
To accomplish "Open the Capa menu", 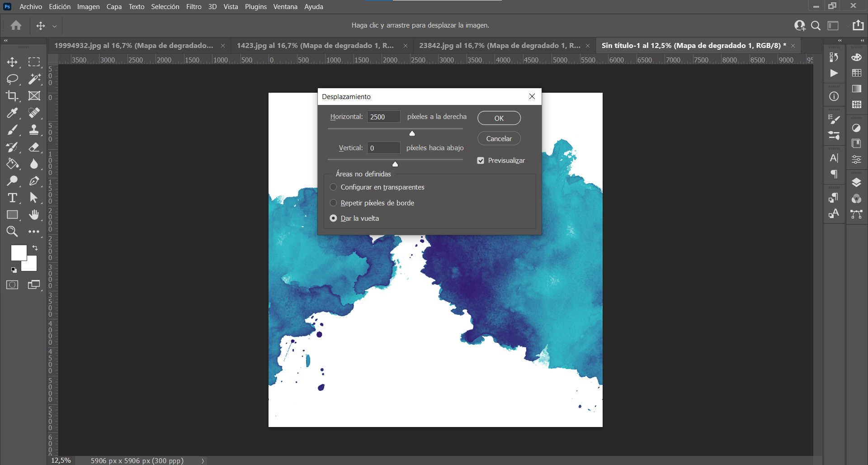I will (114, 7).
